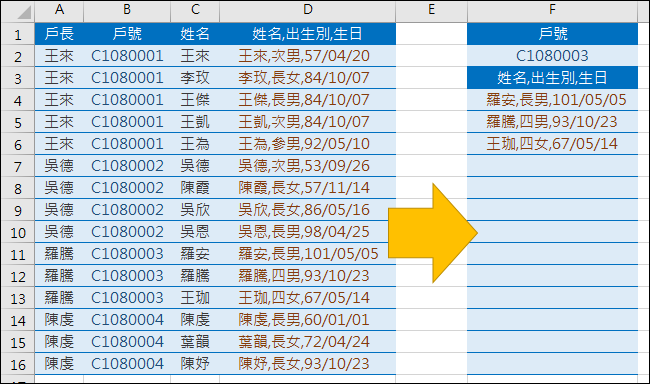Click name cell 吳欣 in column C
The height and width of the screenshot is (384, 650).
(x=195, y=210)
